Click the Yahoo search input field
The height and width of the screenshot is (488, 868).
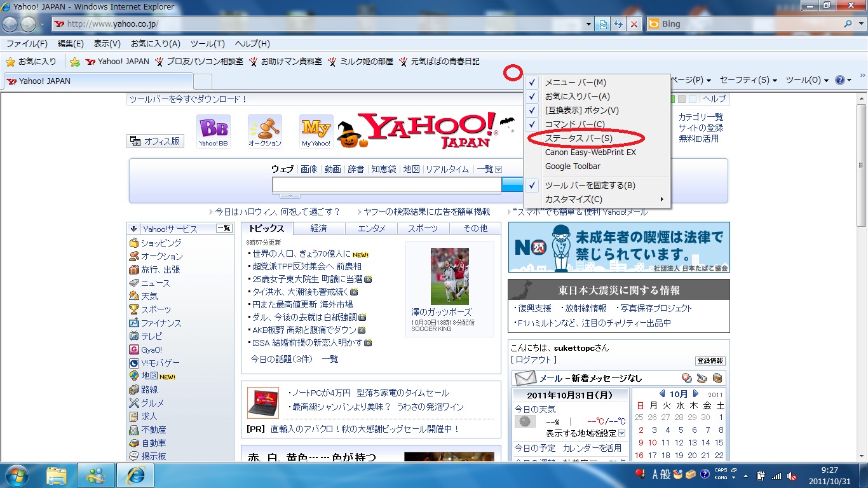pos(386,185)
